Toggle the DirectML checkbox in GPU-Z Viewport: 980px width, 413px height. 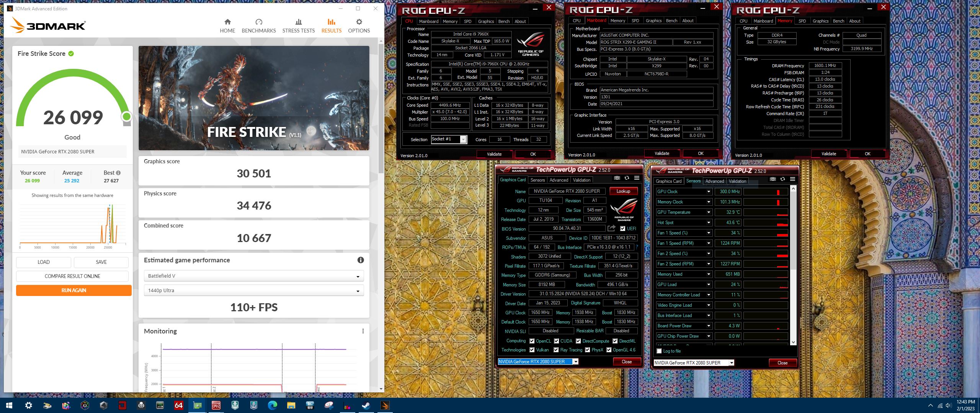pyautogui.click(x=615, y=341)
